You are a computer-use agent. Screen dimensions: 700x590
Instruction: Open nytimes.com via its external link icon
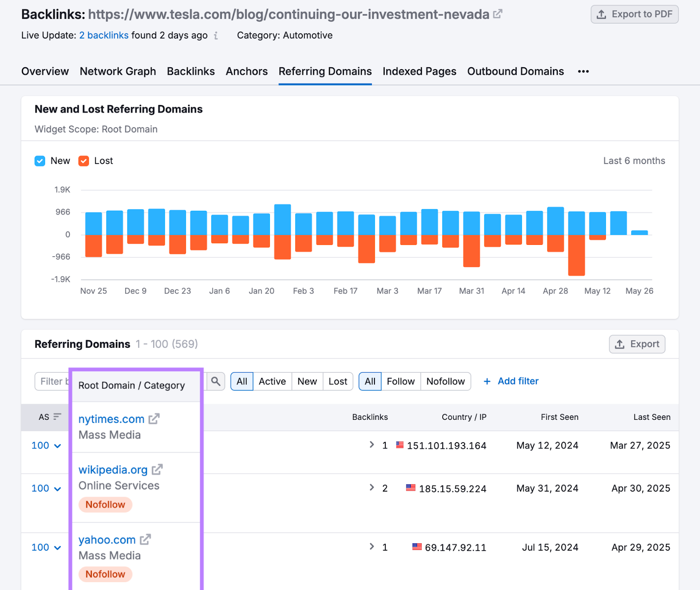pos(154,419)
